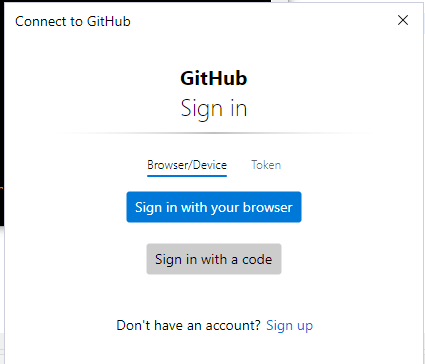The height and width of the screenshot is (364, 425).
Task: Click the bold GitHub heading
Action: pos(214,78)
